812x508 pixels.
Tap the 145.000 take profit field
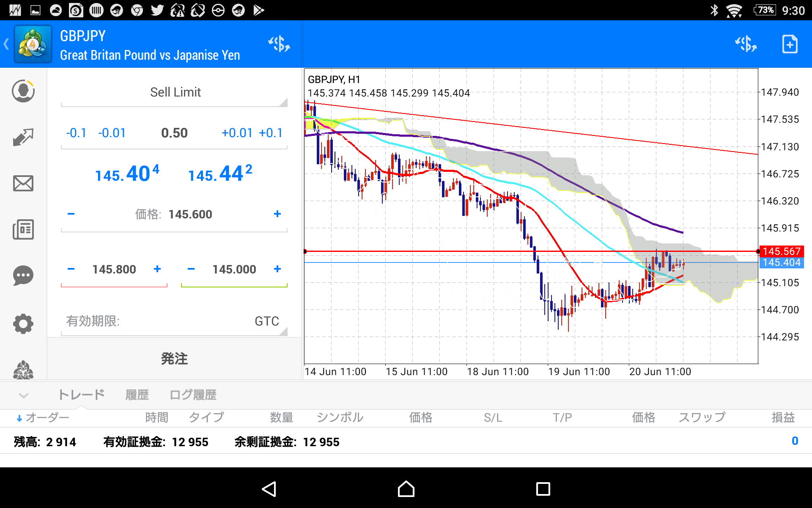coord(234,269)
